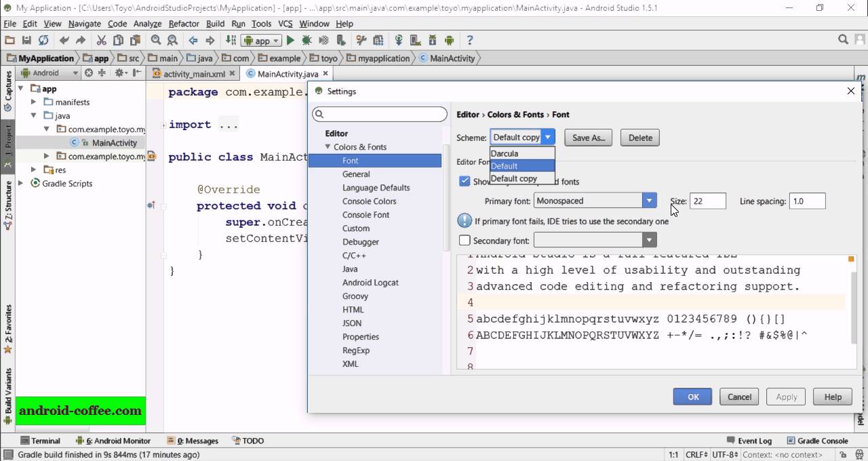Open the VCS menu
This screenshot has height=461, width=868.
(x=285, y=24)
